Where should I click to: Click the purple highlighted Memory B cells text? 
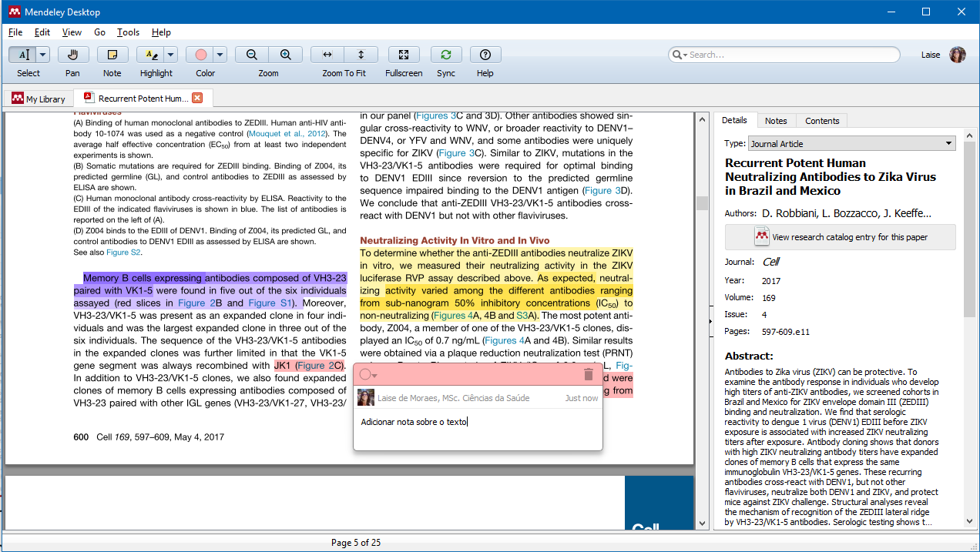[143, 278]
